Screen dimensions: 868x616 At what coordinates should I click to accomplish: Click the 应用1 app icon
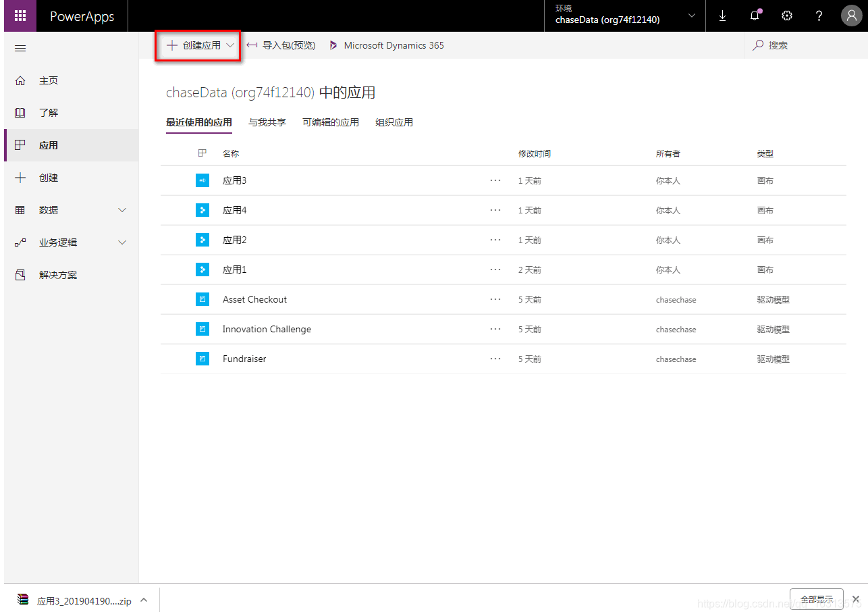[x=202, y=269]
